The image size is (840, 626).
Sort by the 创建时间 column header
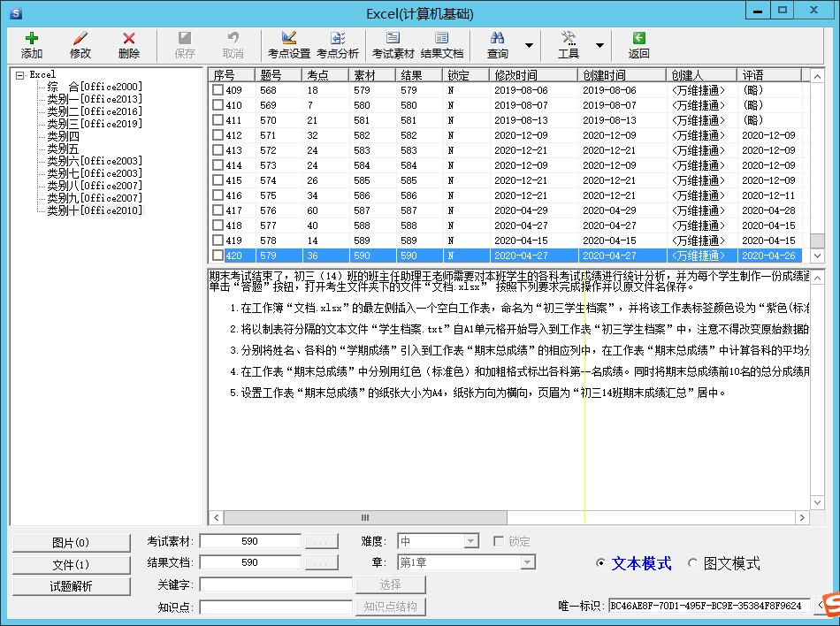pyautogui.click(x=622, y=75)
